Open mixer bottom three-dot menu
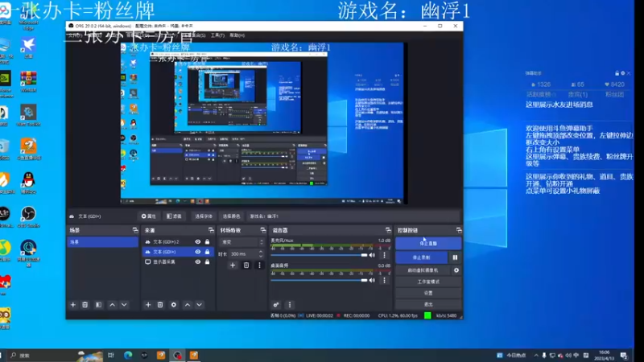 [290, 305]
